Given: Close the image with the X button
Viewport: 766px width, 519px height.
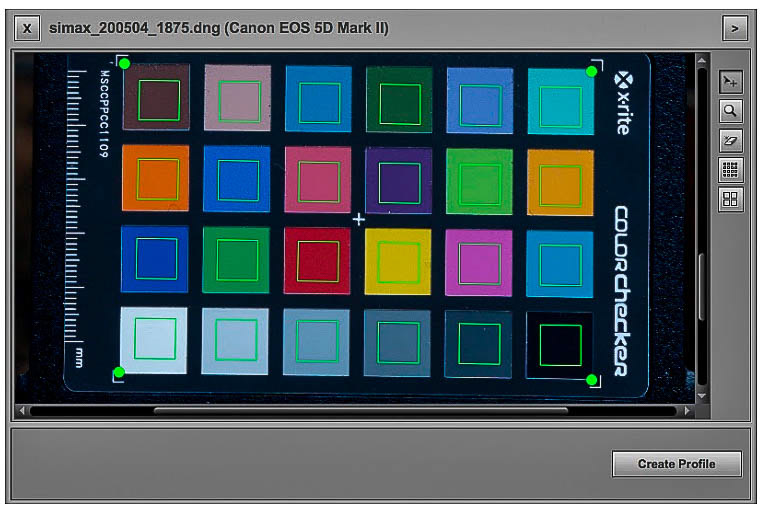Looking at the screenshot, I should pos(27,28).
